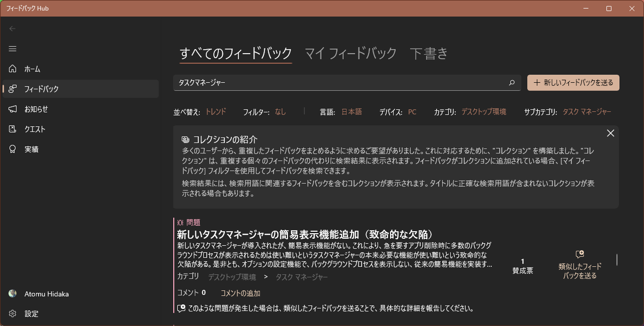Screen dimensions: 644x326
Task: Click the vertical scrollbar thumb
Action: click(x=617, y=259)
